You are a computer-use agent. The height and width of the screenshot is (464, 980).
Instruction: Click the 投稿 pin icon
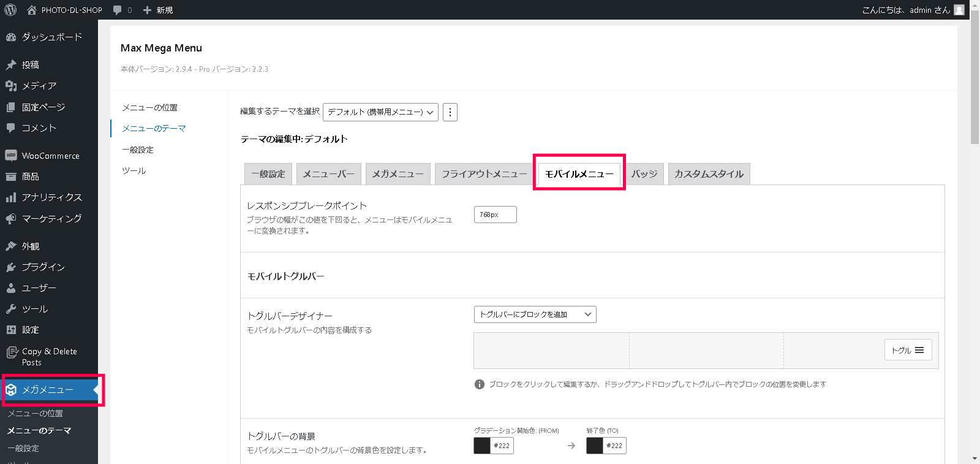click(x=11, y=65)
